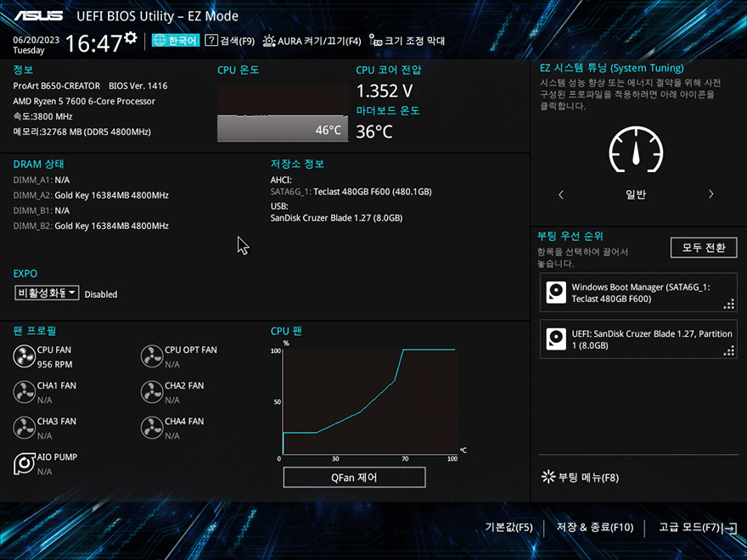Click the 모두 전환 button
Screen dimensions: 747x560
(704, 248)
